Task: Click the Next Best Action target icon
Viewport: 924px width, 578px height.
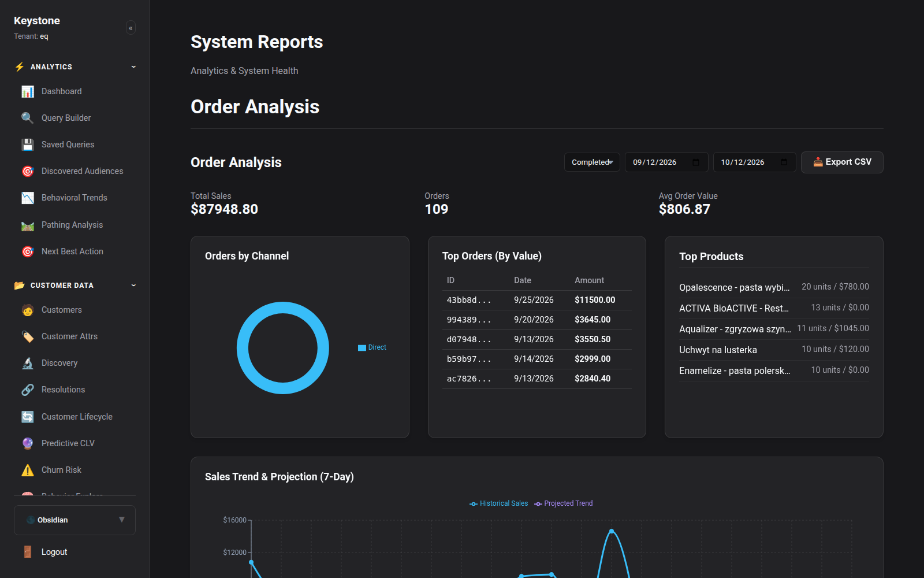Action: 28,251
